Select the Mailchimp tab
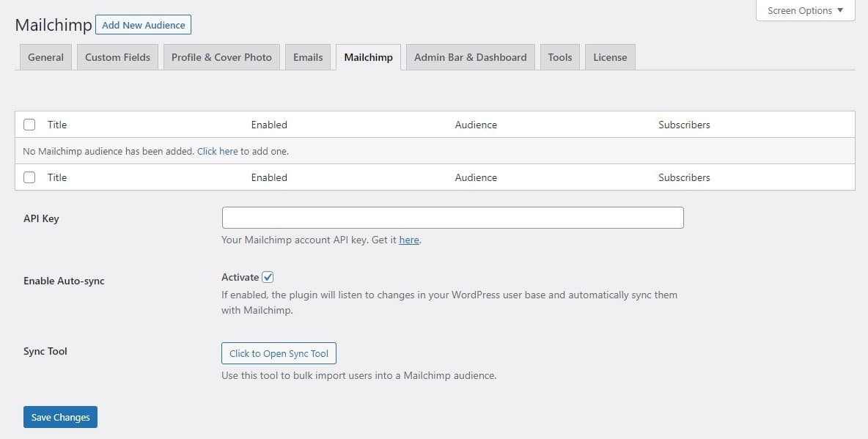This screenshot has height=439, width=868. [x=368, y=58]
